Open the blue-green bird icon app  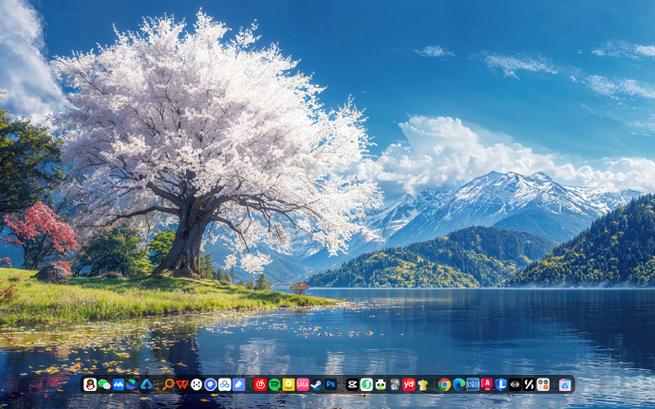click(x=132, y=384)
